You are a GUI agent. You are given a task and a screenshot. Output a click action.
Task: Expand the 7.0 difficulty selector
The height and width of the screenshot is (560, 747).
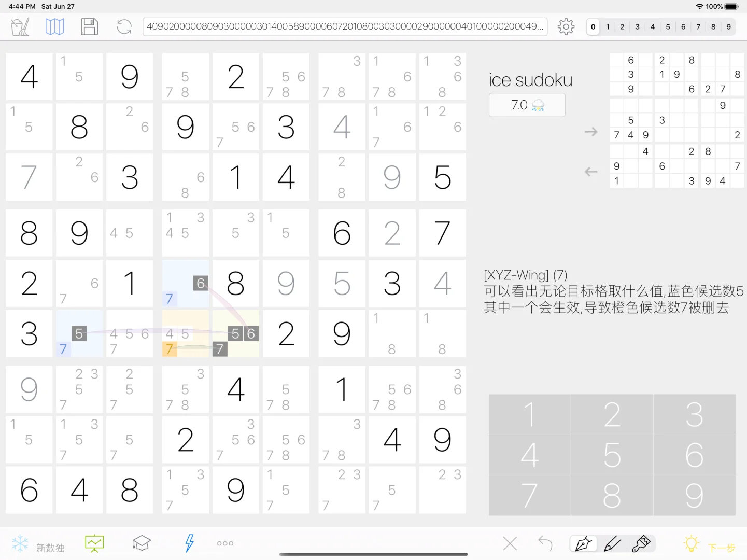coord(527,105)
